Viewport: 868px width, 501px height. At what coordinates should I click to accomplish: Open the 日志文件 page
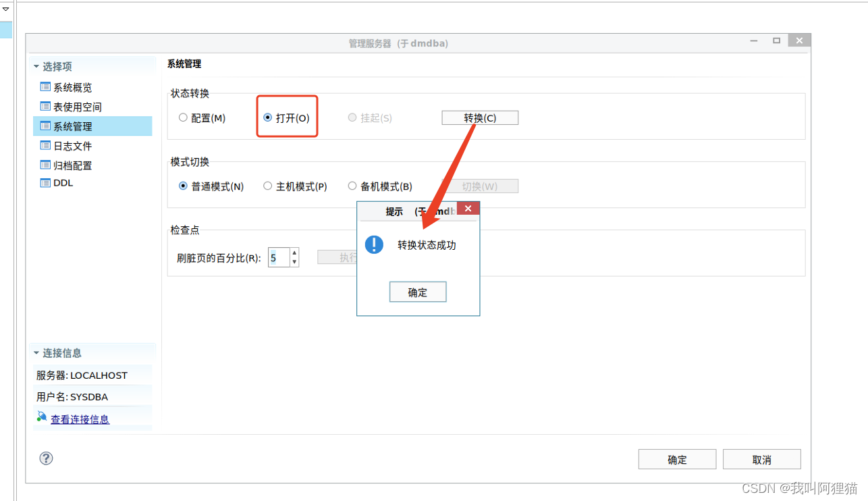pyautogui.click(x=73, y=146)
